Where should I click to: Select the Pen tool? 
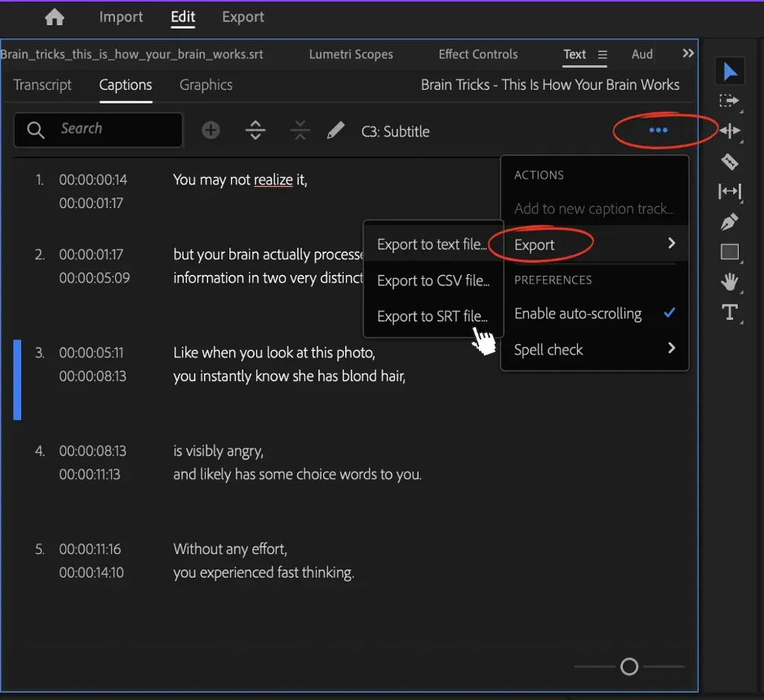coord(730,222)
